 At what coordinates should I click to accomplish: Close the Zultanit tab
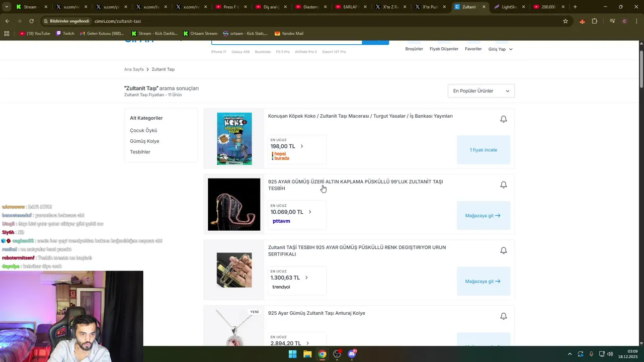click(x=484, y=7)
